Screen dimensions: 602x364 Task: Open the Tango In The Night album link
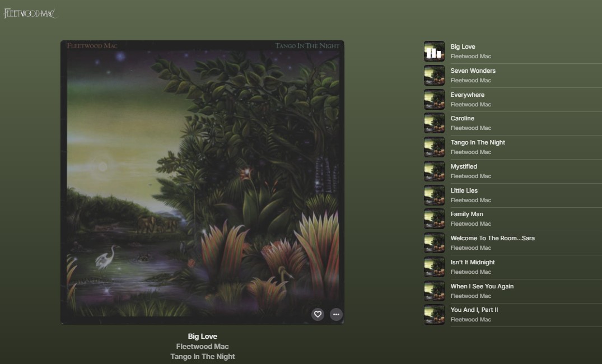(202, 357)
